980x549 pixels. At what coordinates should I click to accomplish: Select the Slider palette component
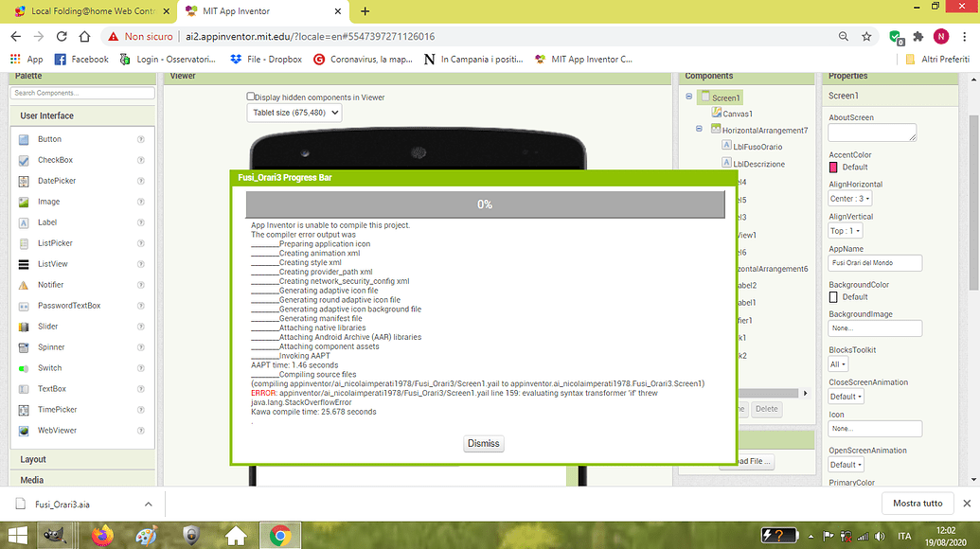click(x=47, y=327)
